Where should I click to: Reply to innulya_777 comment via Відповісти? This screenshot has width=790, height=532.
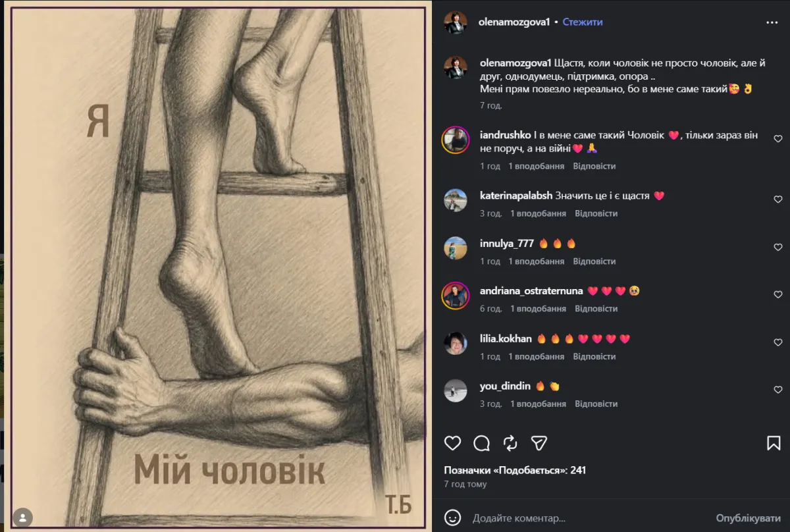[x=594, y=261]
